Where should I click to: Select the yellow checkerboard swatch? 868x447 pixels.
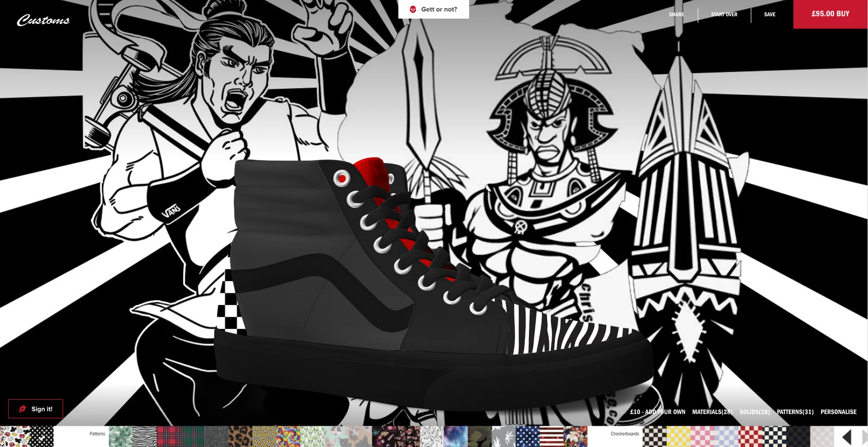coord(679,437)
